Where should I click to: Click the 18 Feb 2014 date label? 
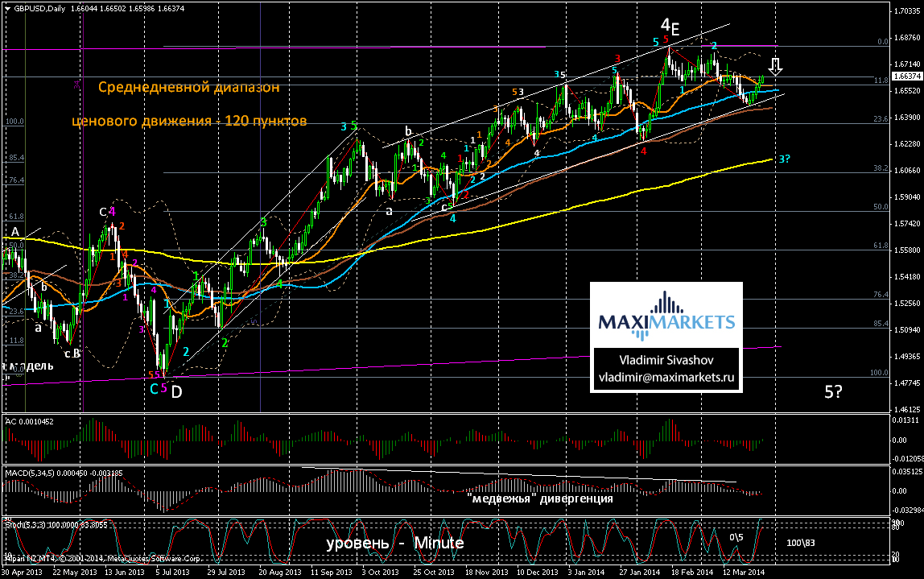692,572
